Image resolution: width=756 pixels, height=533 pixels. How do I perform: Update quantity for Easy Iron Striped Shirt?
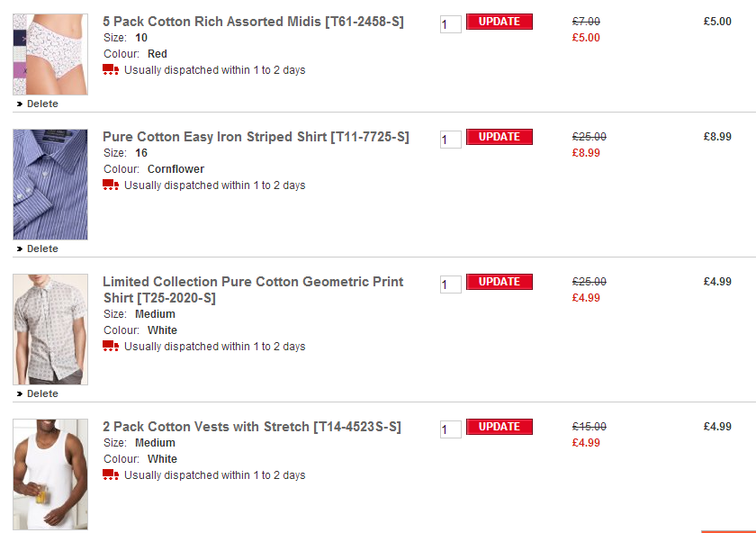(499, 137)
